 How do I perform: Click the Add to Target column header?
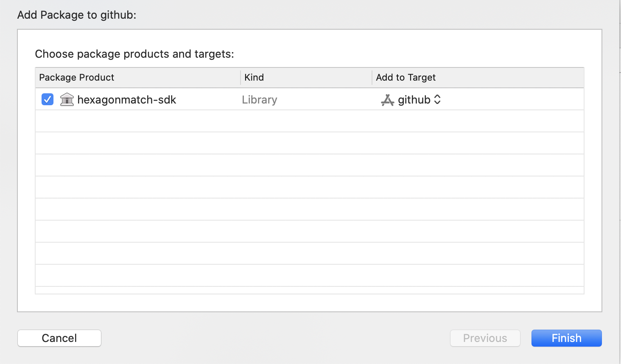[406, 77]
